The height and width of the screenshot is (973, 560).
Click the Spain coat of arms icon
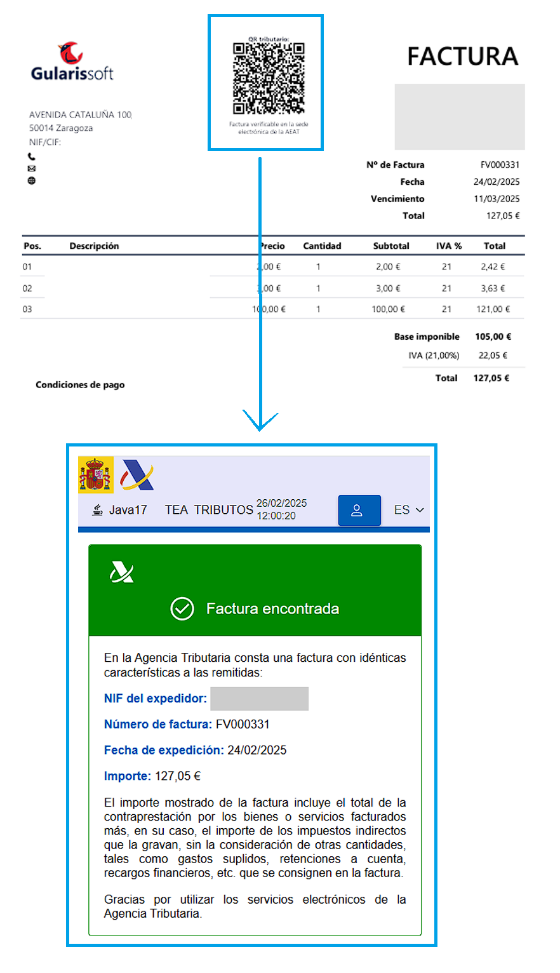point(96,474)
